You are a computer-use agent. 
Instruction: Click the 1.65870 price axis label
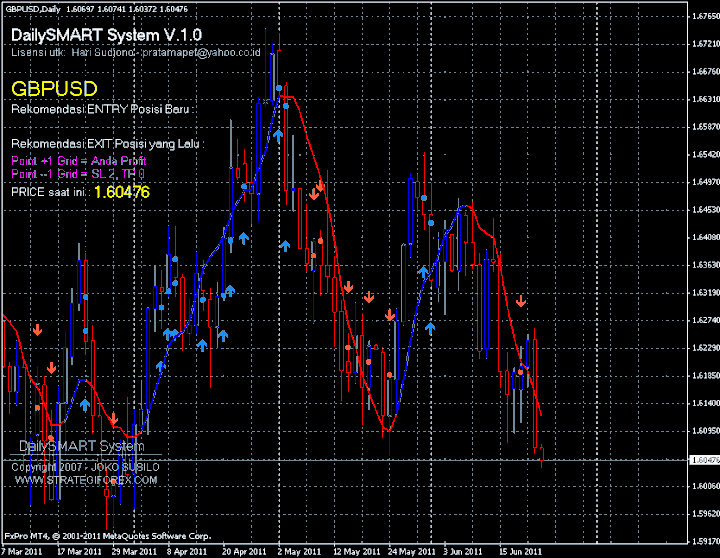706,126
